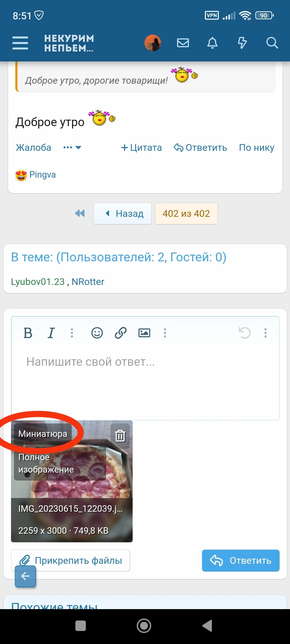Insert a smiley with the emoji icon
This screenshot has height=644, width=290.
point(97,333)
